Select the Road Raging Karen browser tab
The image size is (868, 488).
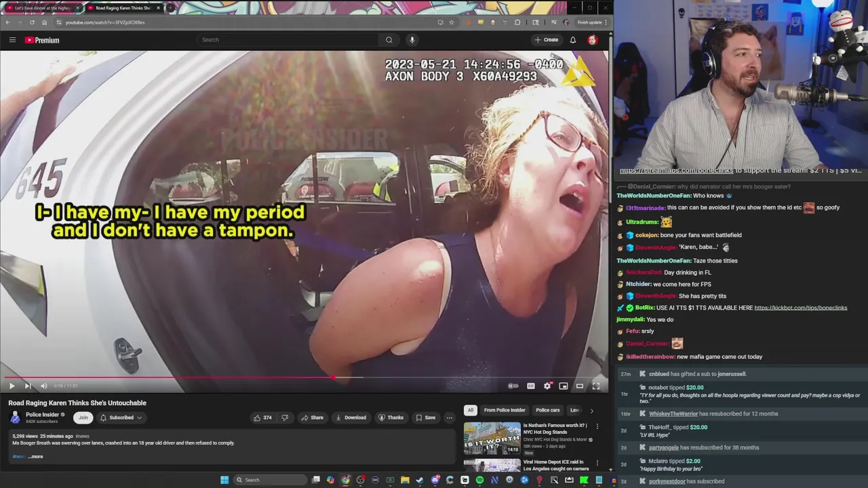(x=123, y=8)
